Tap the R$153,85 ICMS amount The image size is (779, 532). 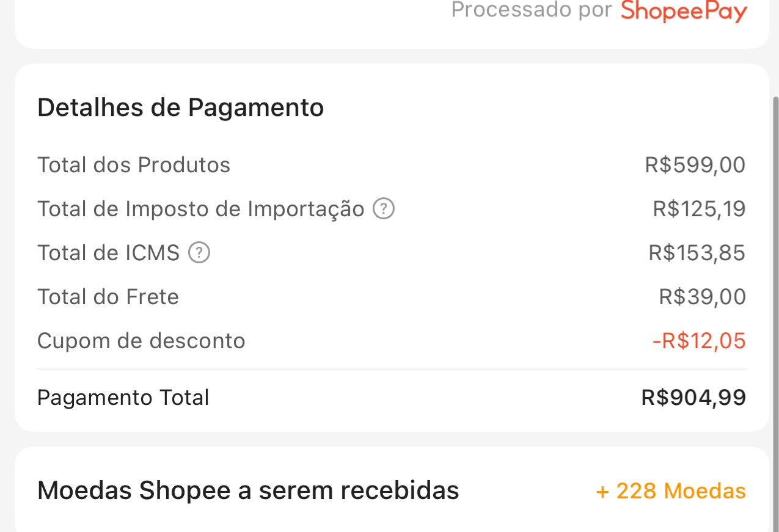coord(697,252)
